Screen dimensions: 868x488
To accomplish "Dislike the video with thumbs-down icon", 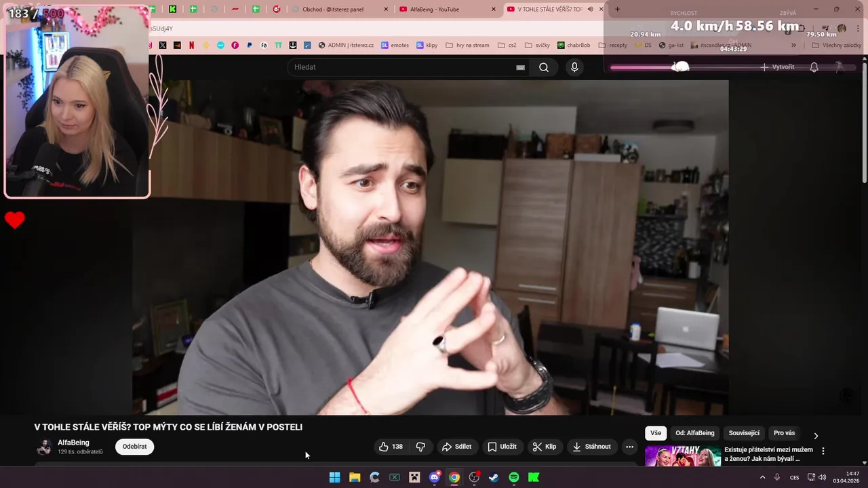I will pos(420,447).
